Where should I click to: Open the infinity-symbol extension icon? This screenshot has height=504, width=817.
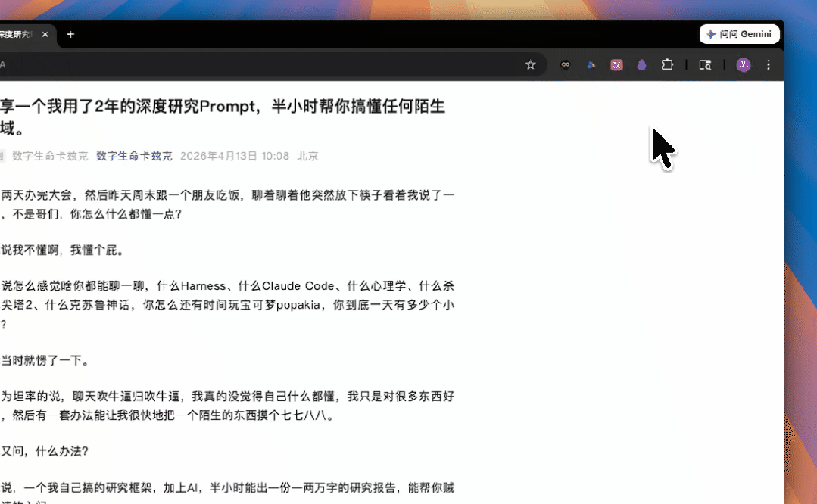coord(566,64)
